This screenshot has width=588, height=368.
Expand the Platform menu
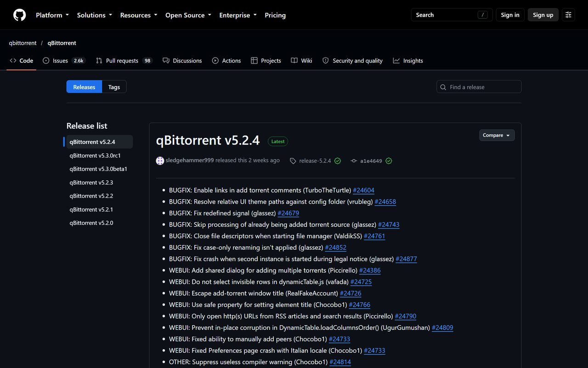[52, 15]
